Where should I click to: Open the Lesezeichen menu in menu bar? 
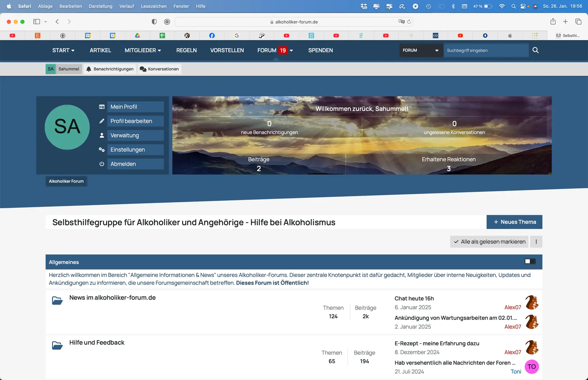pyautogui.click(x=153, y=6)
